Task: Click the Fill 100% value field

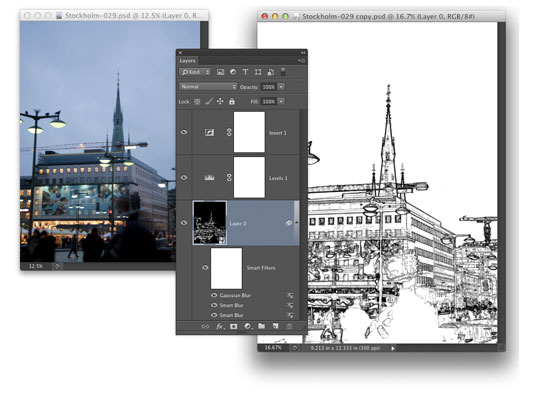Action: pos(269,102)
